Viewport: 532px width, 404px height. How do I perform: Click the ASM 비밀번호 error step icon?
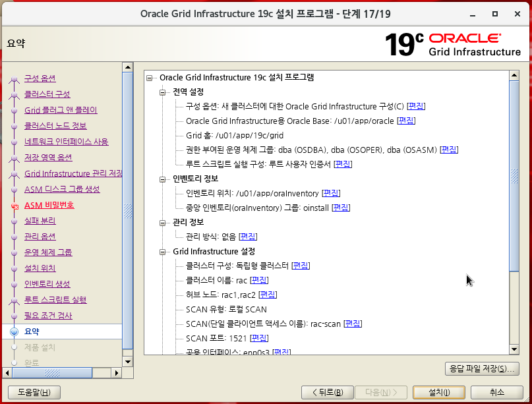(x=15, y=206)
